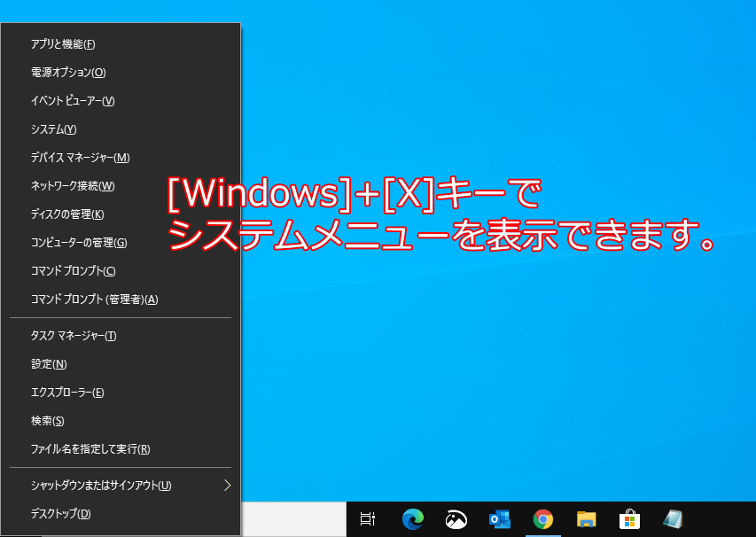Open 電源オプション in the menu
The width and height of the screenshot is (756, 537).
pos(68,73)
